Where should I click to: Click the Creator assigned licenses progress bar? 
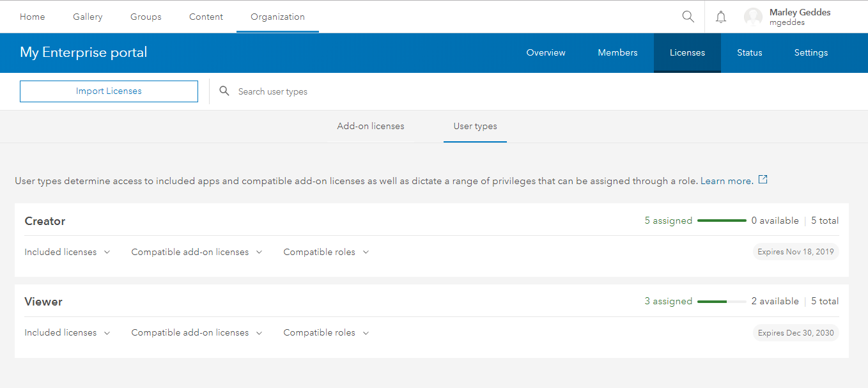[722, 220]
